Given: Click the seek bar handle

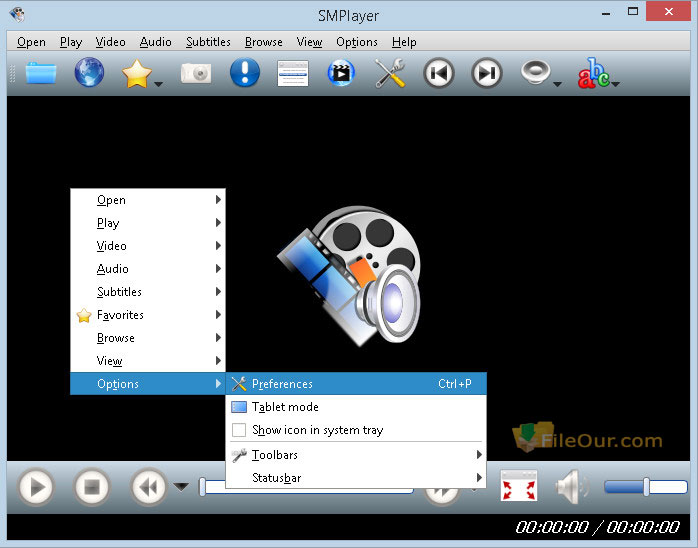Looking at the screenshot, I should [203, 487].
